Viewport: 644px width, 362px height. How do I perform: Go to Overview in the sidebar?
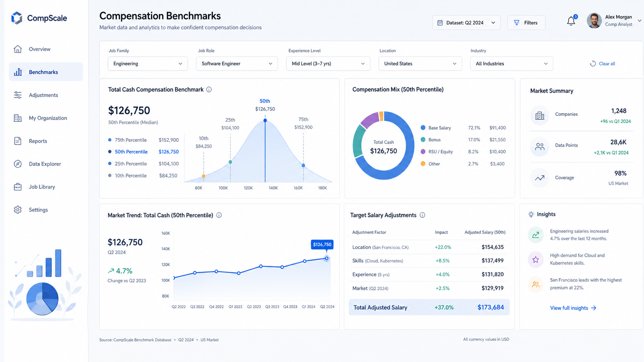coord(46,49)
